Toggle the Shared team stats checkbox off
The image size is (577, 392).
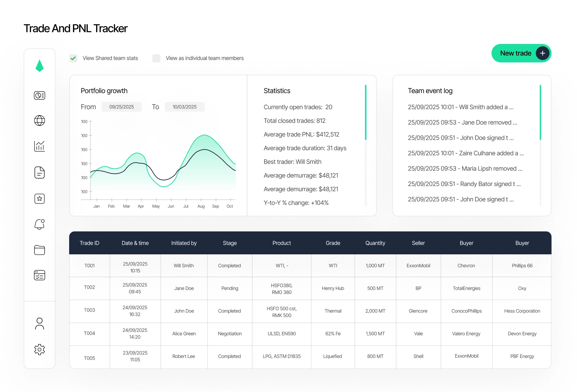(73, 58)
